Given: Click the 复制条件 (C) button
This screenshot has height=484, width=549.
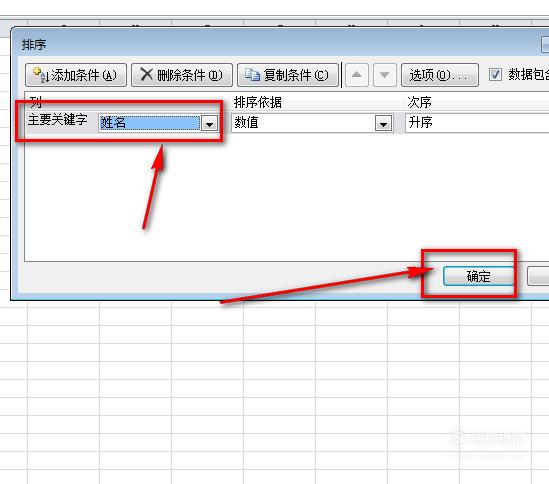Looking at the screenshot, I should [288, 75].
